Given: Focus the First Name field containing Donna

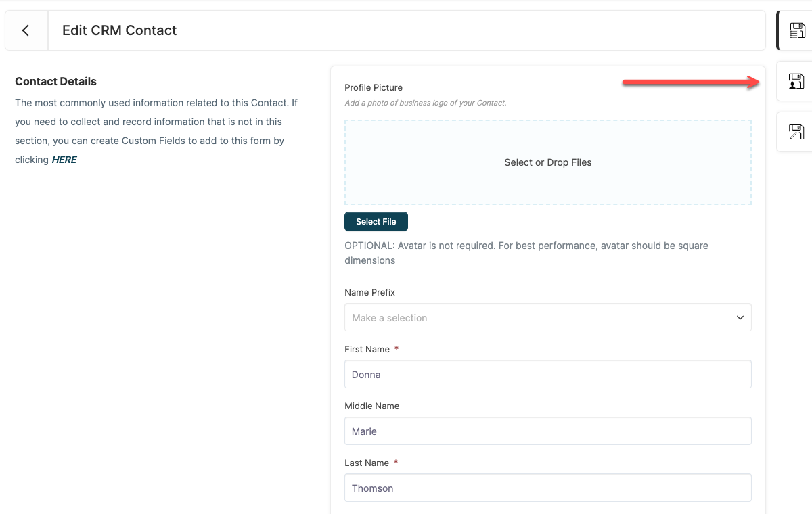Looking at the screenshot, I should (x=548, y=374).
